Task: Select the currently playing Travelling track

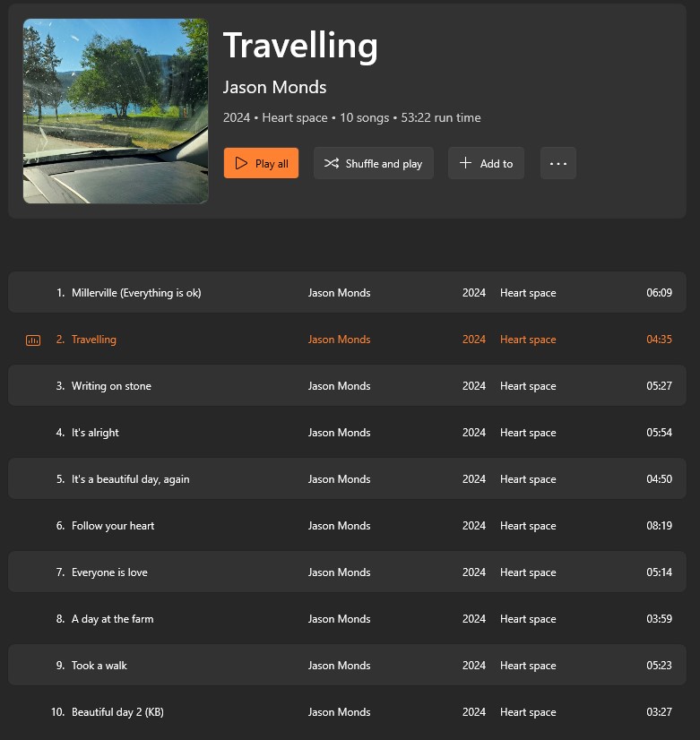Action: pyautogui.click(x=94, y=340)
